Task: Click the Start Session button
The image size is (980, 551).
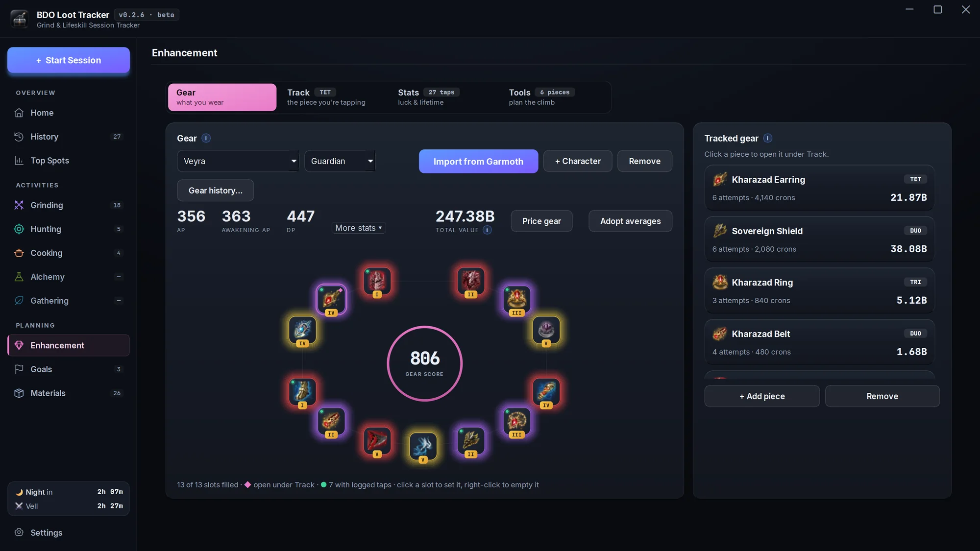Action: 69,60
